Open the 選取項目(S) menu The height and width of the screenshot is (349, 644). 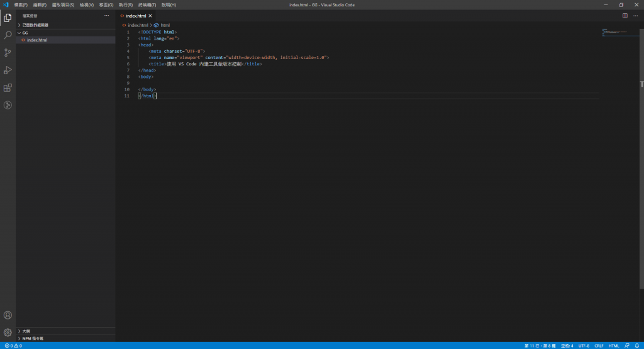click(63, 5)
